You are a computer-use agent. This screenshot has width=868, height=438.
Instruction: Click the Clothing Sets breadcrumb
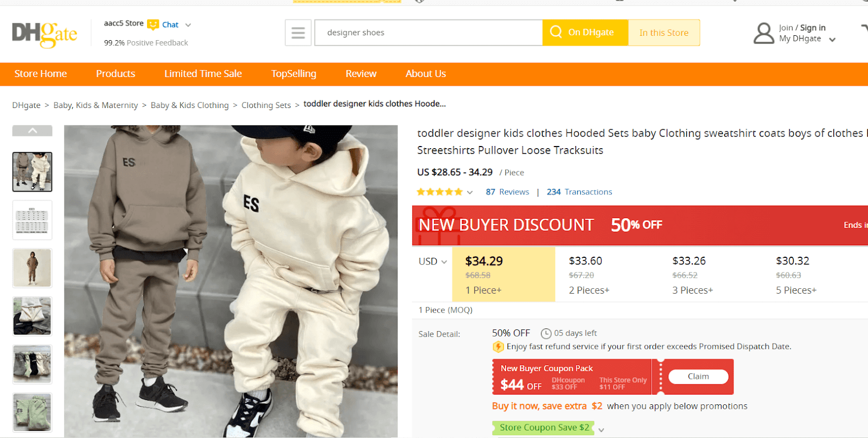click(266, 105)
